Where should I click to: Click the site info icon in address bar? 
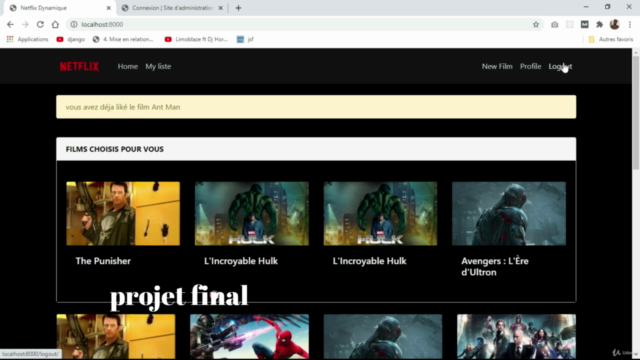[74, 24]
